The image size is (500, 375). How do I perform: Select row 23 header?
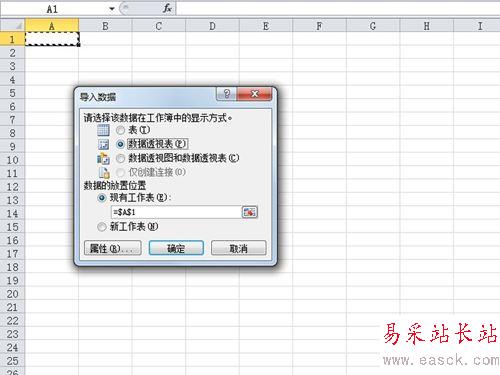(x=13, y=334)
